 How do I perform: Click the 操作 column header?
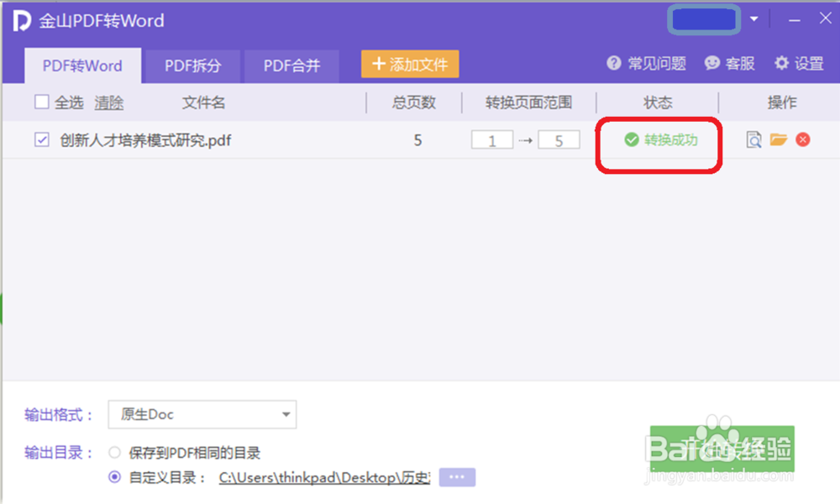click(x=782, y=102)
